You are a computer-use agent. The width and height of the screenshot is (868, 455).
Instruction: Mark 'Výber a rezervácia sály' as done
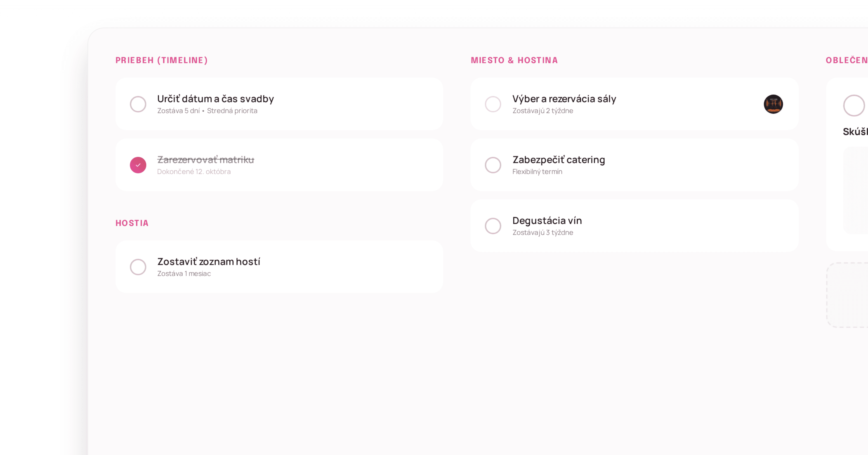(x=493, y=104)
